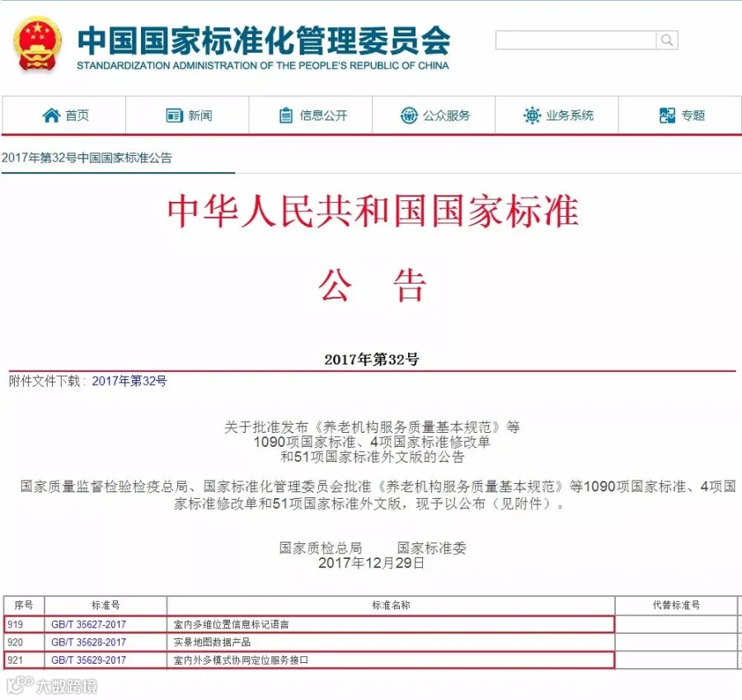Click the red title 中华人民共和国国家标准

[x=373, y=211]
